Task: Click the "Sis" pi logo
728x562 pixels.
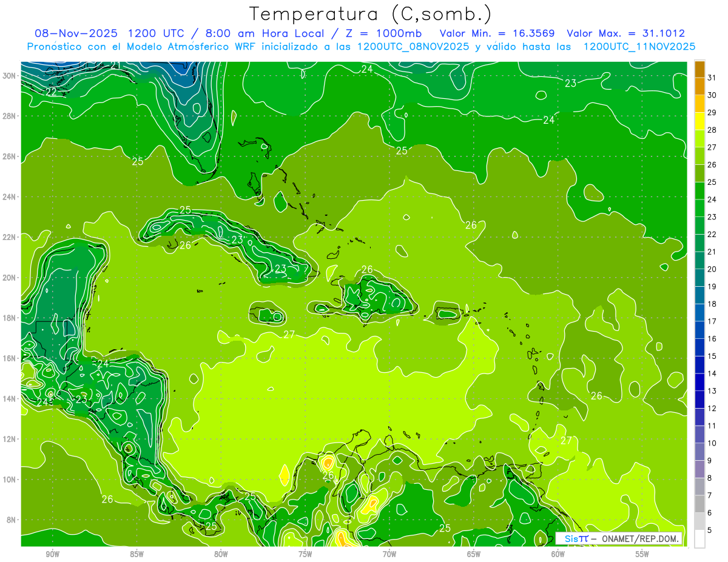Action: point(576,538)
